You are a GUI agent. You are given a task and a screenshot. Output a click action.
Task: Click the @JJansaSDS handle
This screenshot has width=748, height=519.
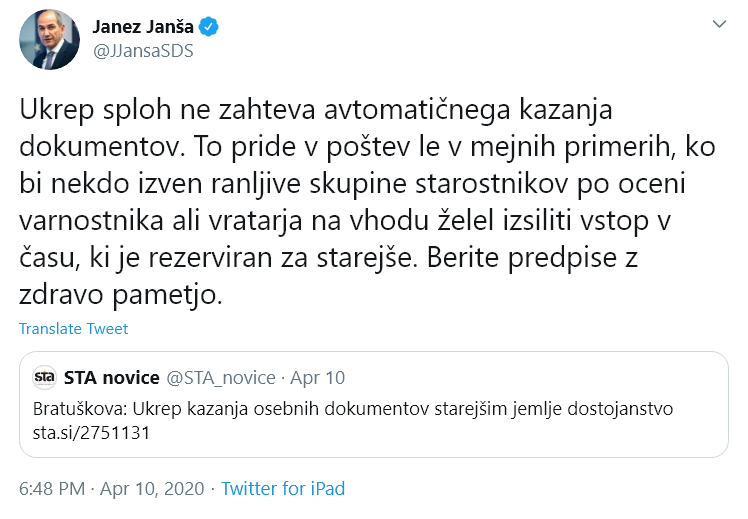143,51
